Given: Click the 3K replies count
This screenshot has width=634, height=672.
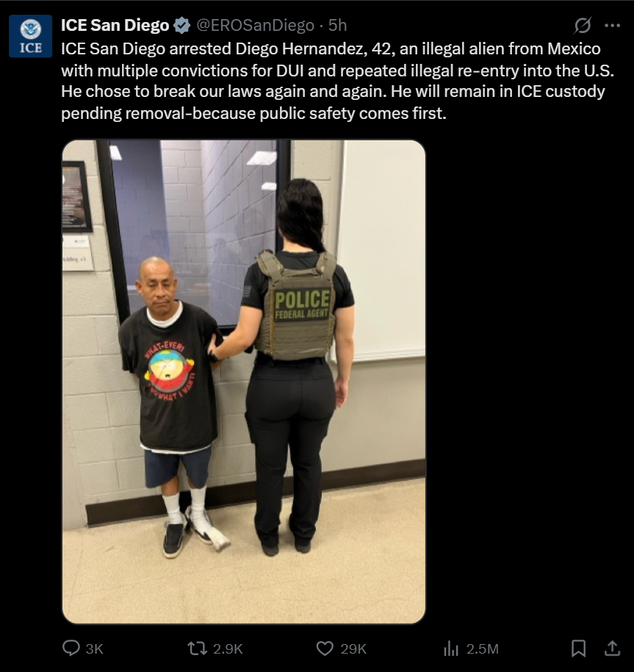Looking at the screenshot, I should (x=94, y=648).
